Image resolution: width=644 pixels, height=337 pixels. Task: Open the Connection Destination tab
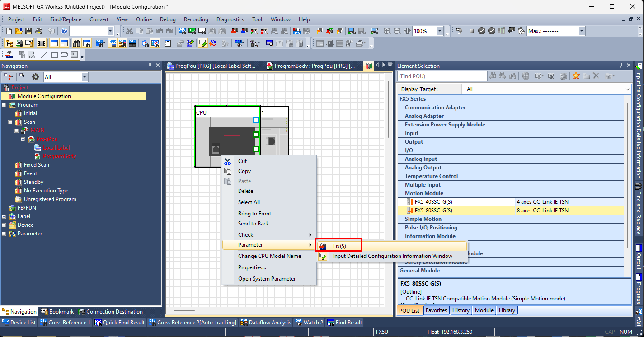point(111,312)
